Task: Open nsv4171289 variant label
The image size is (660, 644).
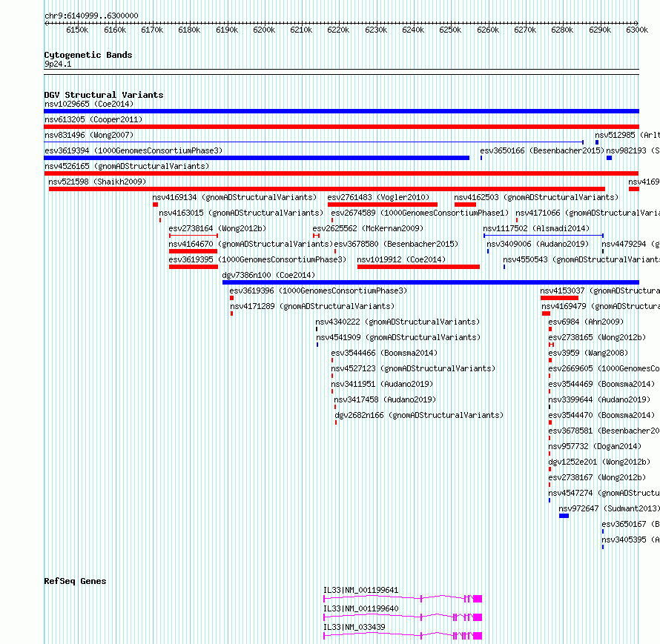Action: pyautogui.click(x=312, y=306)
